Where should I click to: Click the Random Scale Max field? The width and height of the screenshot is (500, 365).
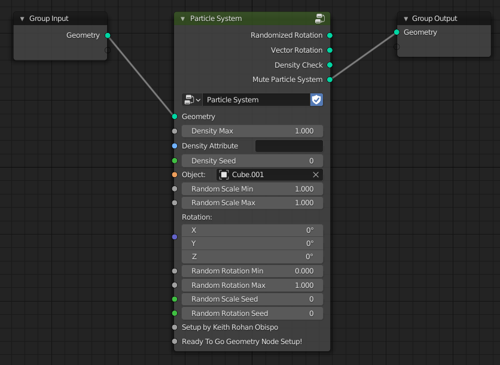click(252, 203)
